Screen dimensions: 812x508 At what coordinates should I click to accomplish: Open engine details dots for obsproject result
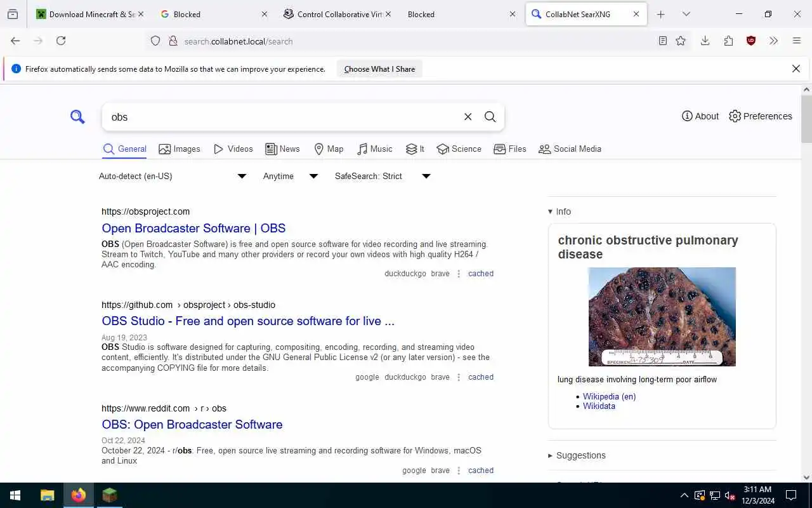point(459,274)
